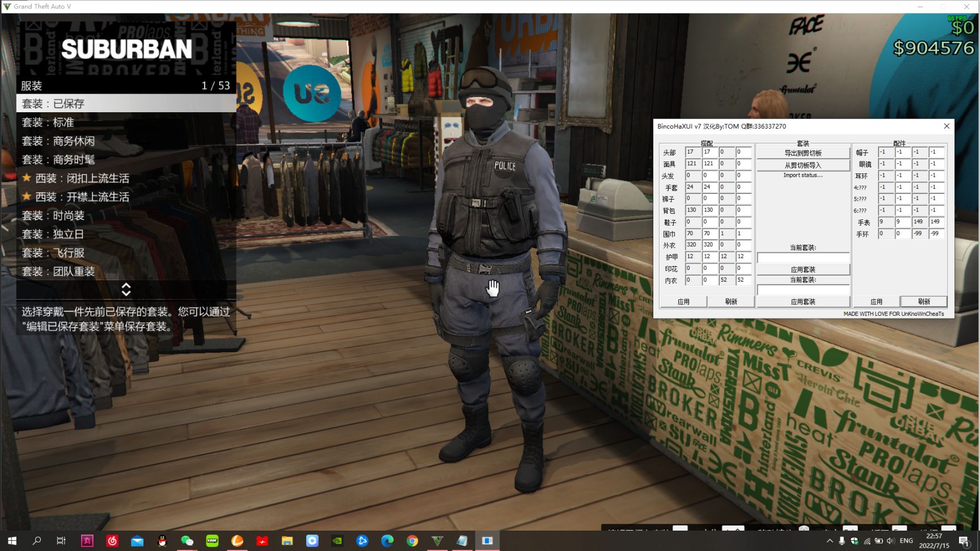980x551 pixels.
Task: Open the blue C-shaped app icon
Action: (312, 541)
